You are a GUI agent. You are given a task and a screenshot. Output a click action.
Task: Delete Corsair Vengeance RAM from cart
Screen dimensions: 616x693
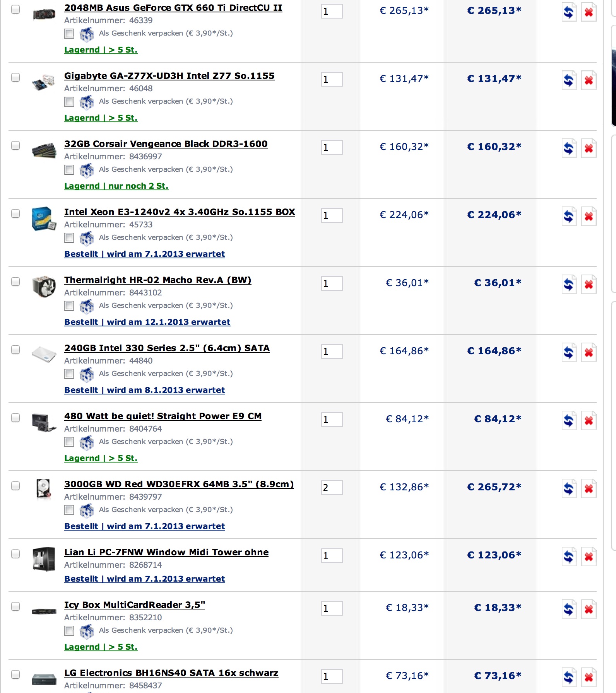[x=589, y=148]
